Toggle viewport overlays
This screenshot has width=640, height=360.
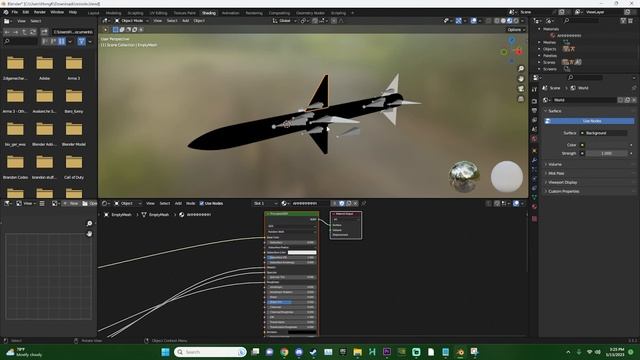[x=473, y=21]
